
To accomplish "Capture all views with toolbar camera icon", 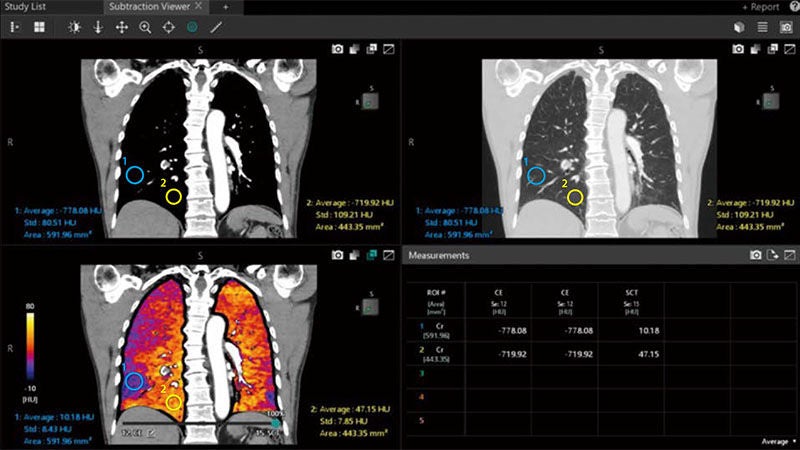I will coord(786,27).
